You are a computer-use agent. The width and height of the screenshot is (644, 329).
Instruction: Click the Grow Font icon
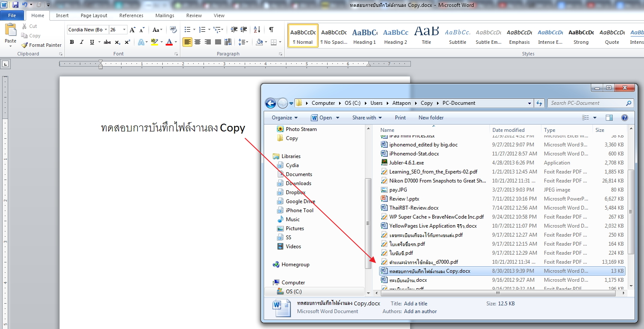132,30
